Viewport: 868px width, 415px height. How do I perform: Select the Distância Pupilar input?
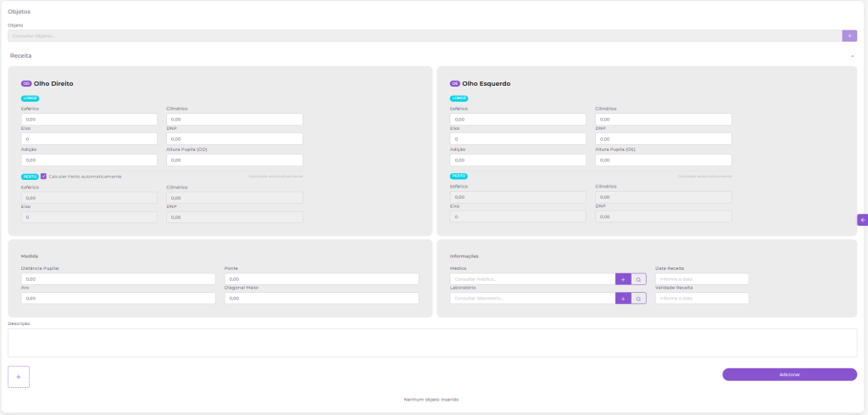(x=118, y=278)
